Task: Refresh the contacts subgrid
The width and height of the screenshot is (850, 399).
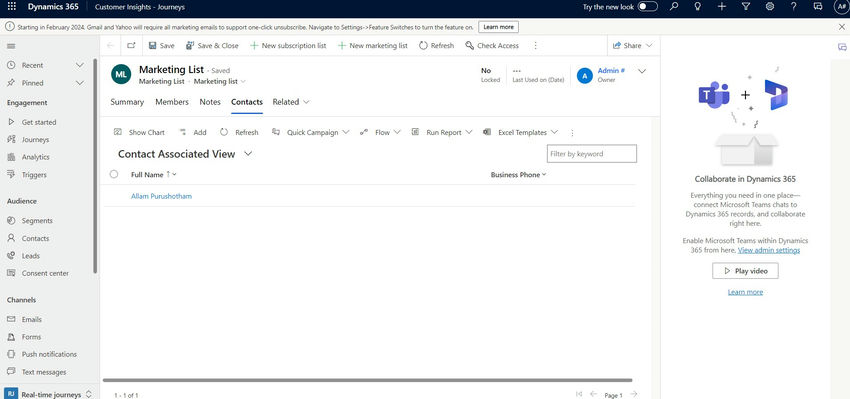Action: (239, 132)
